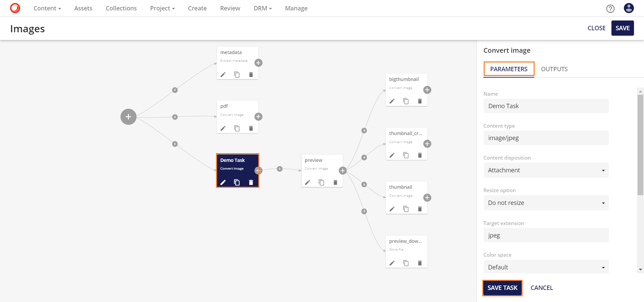Expand the Color space dropdown
The height and width of the screenshot is (302, 644).
(546, 267)
